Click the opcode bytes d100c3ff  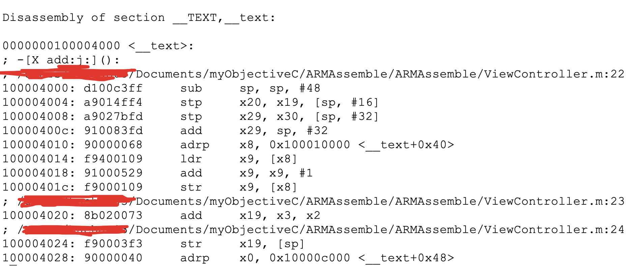point(113,88)
